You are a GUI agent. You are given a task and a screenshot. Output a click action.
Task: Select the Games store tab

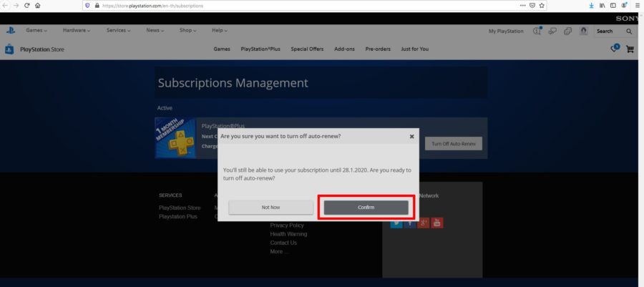[x=222, y=49]
